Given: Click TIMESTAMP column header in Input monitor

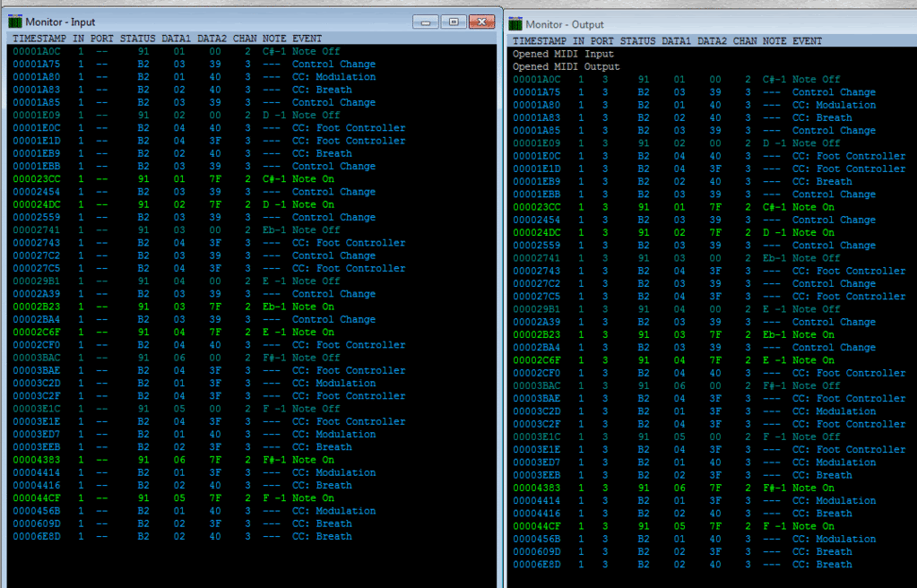Looking at the screenshot, I should (39, 39).
